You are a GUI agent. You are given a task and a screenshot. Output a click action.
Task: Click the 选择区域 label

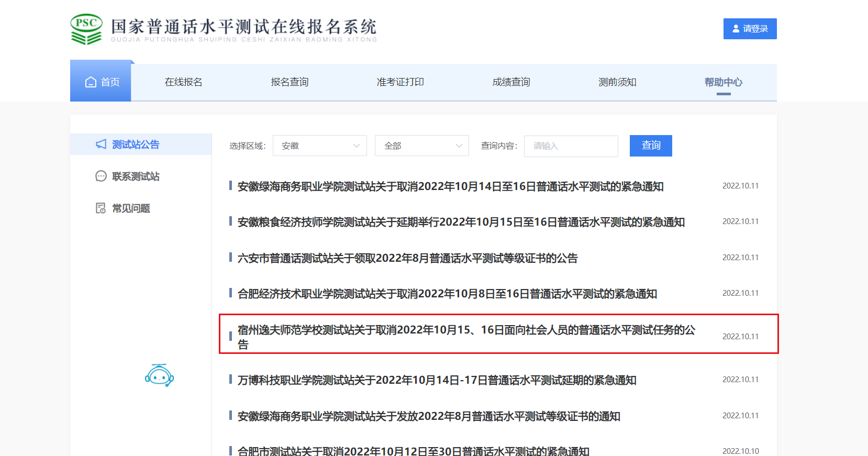click(248, 146)
